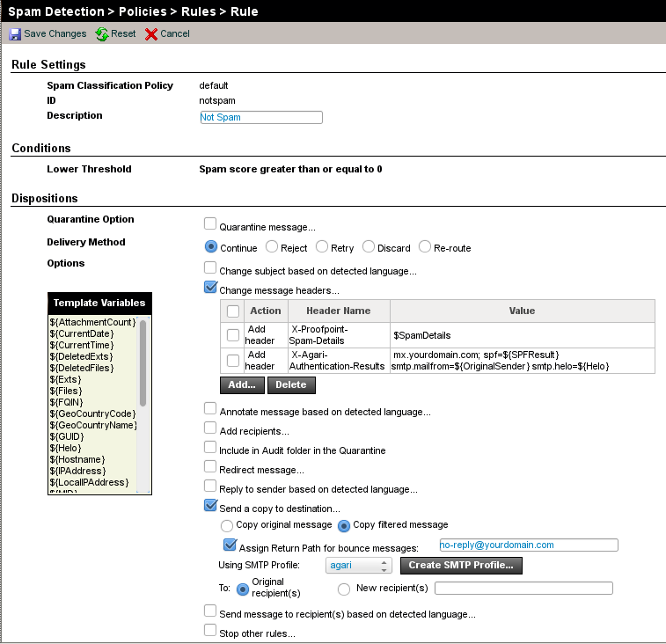Check Change subject based on detected language
666x644 pixels.
210,267
